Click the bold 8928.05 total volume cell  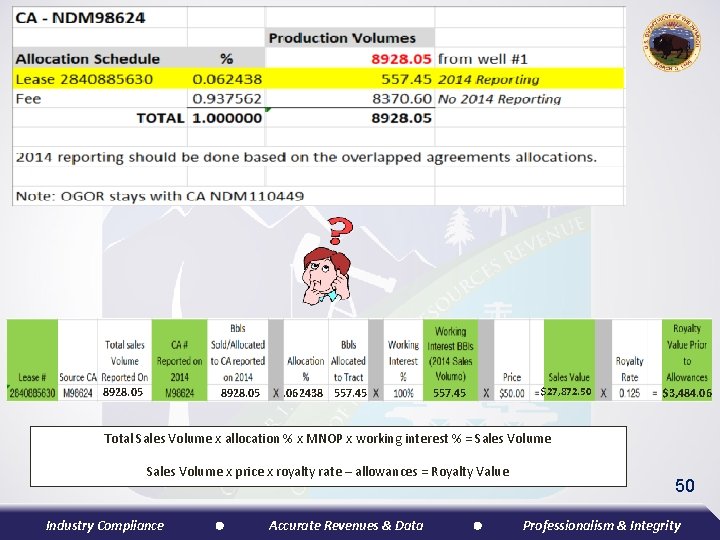pyautogui.click(x=401, y=118)
